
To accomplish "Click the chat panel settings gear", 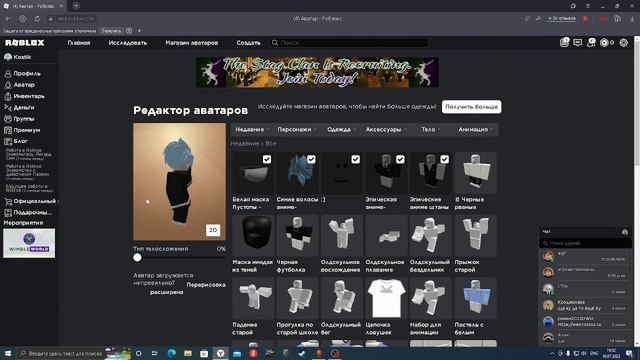I will 625,232.
